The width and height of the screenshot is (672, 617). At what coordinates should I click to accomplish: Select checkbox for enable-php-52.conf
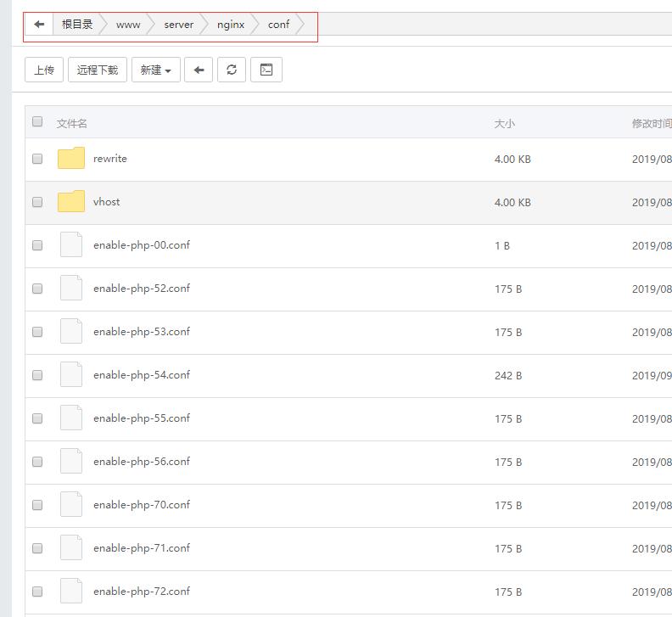37,289
